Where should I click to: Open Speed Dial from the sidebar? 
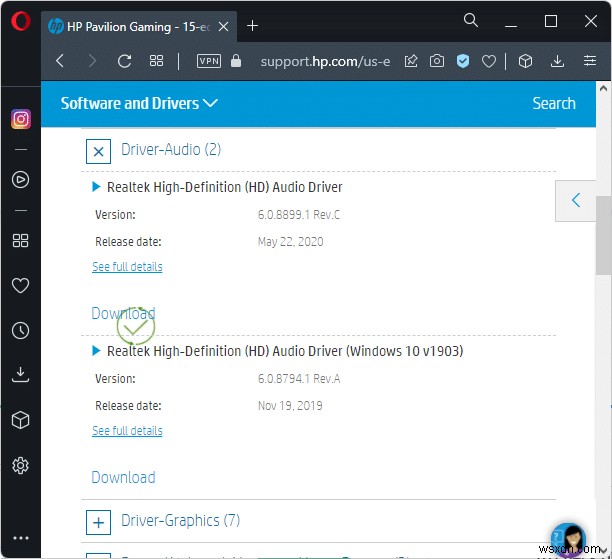(x=20, y=240)
